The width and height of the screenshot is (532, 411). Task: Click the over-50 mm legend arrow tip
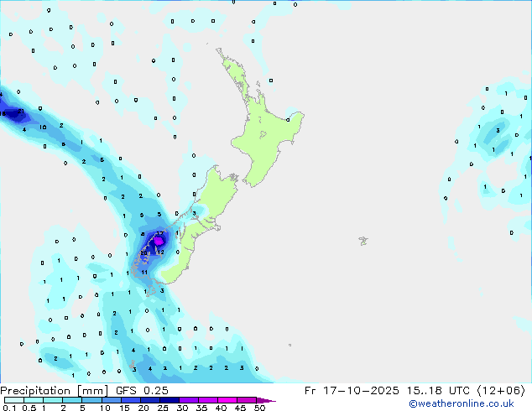point(266,400)
